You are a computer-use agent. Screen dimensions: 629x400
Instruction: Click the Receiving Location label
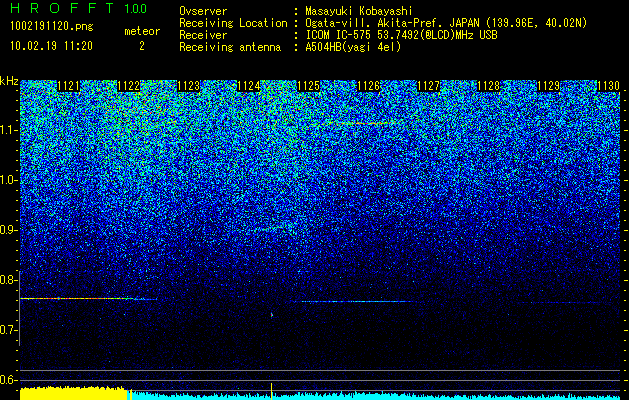233,23
